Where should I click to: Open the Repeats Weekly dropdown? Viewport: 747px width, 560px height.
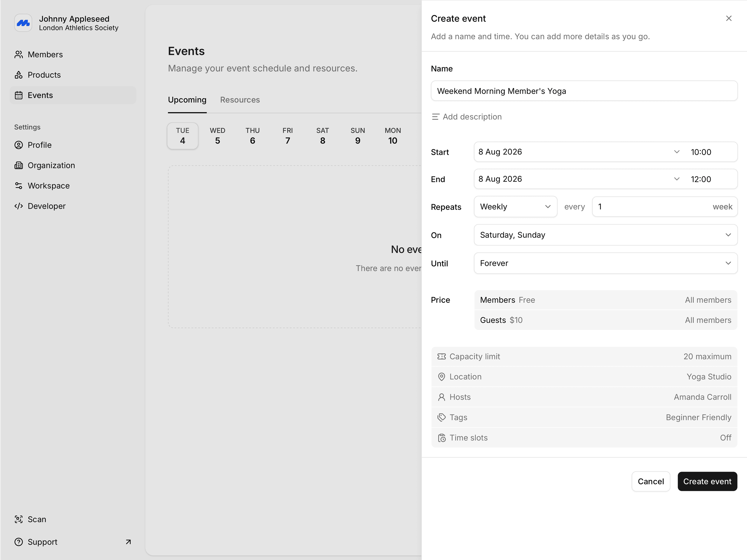tap(515, 207)
